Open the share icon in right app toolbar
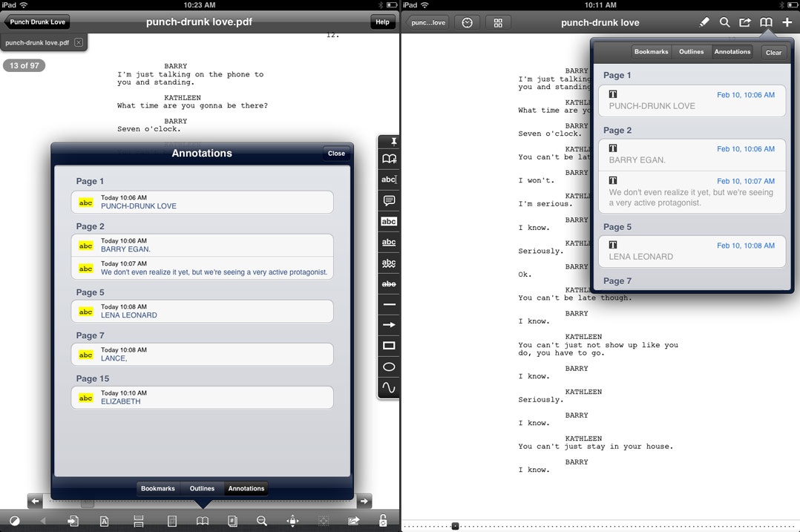 (745, 22)
